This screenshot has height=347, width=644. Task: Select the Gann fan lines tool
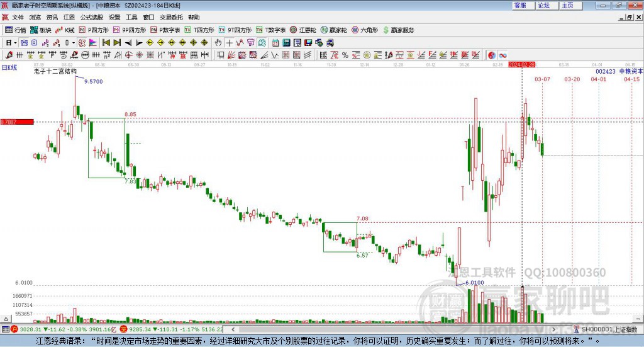231,55
